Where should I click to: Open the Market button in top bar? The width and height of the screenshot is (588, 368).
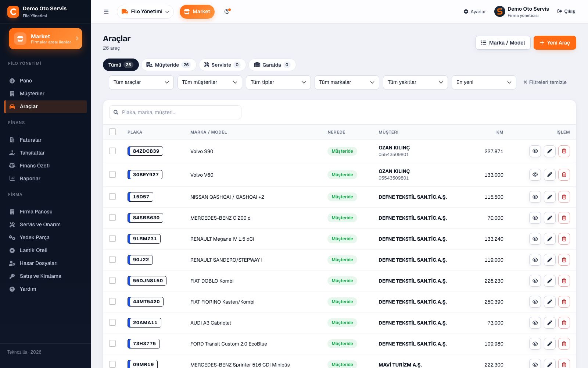coord(197,12)
